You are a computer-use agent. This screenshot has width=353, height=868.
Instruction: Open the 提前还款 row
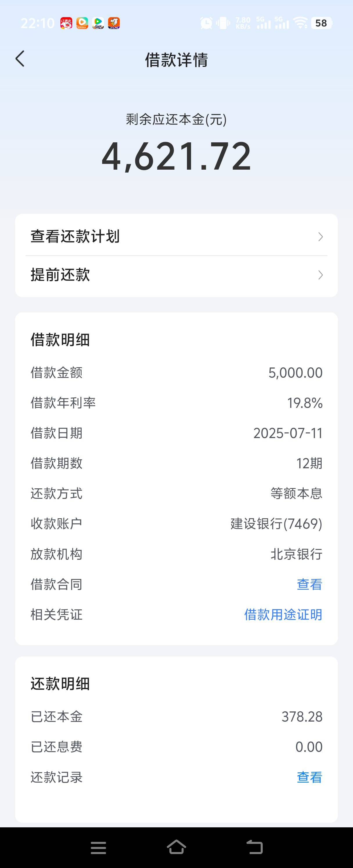click(x=176, y=275)
